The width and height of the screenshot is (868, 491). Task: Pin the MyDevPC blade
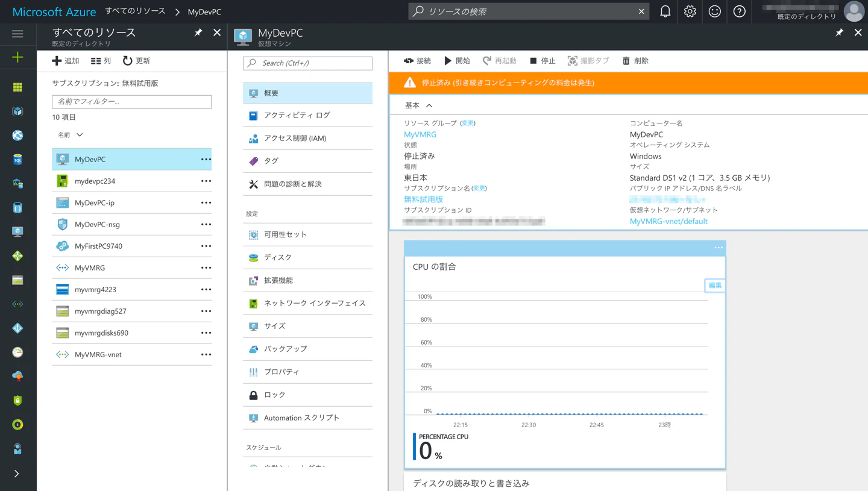(839, 33)
